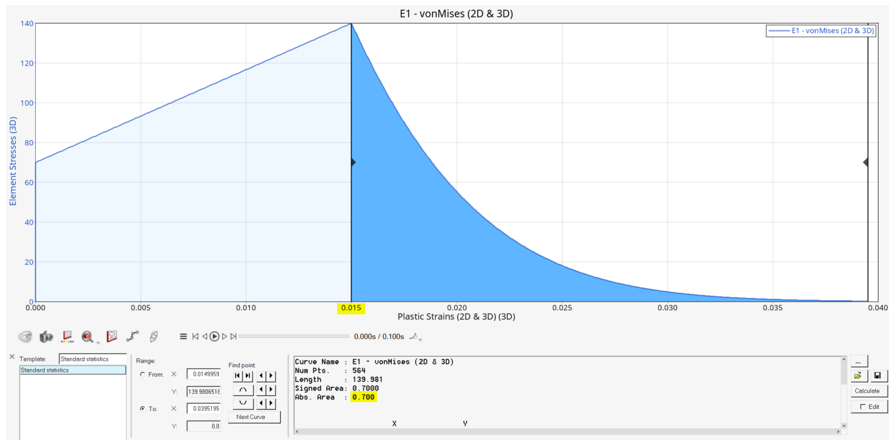Click the time readout 0.000s / 0.100s
This screenshot has width=896, height=440.
click(x=379, y=337)
